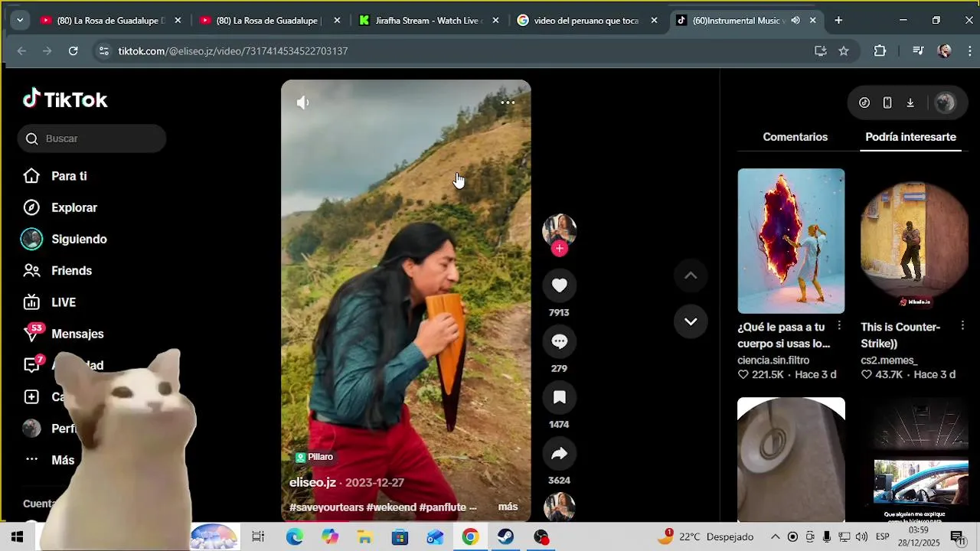The width and height of the screenshot is (980, 551).
Task: Open the Counter-Strike video thumbnail
Action: tap(914, 241)
